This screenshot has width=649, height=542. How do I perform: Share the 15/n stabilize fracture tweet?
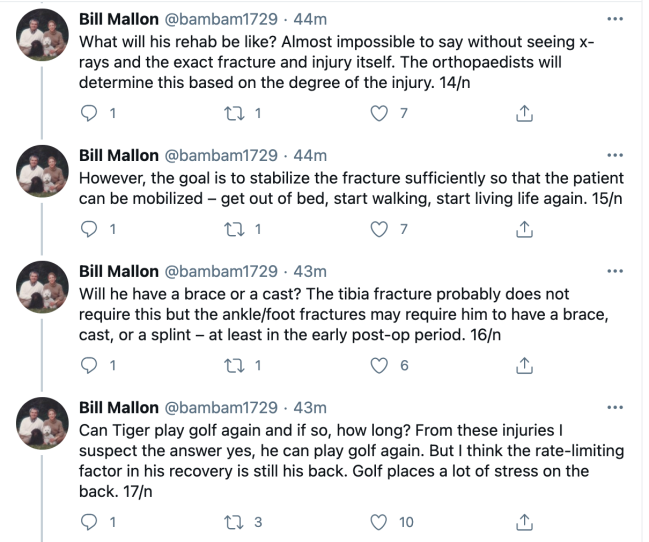click(x=522, y=229)
